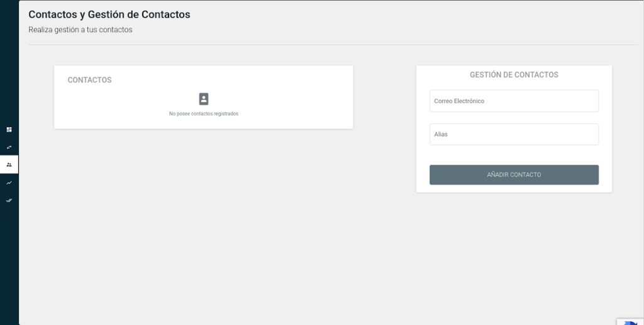Focus the Correo Electrónico input field
Viewport: 644px width, 325px height.
click(514, 101)
